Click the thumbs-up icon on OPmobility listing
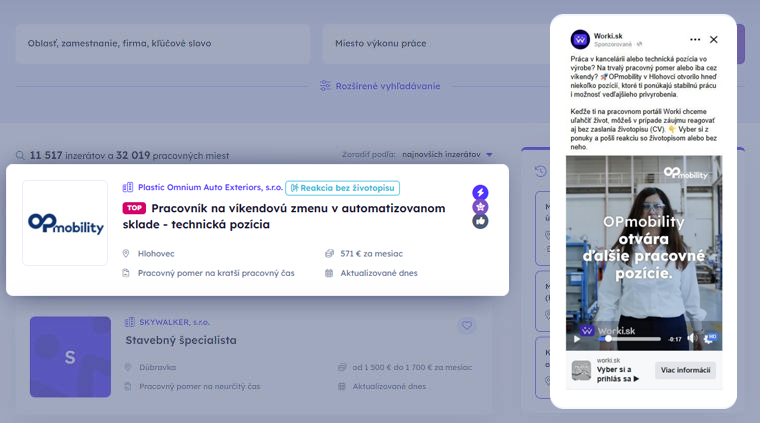The width and height of the screenshot is (760, 423). (480, 221)
